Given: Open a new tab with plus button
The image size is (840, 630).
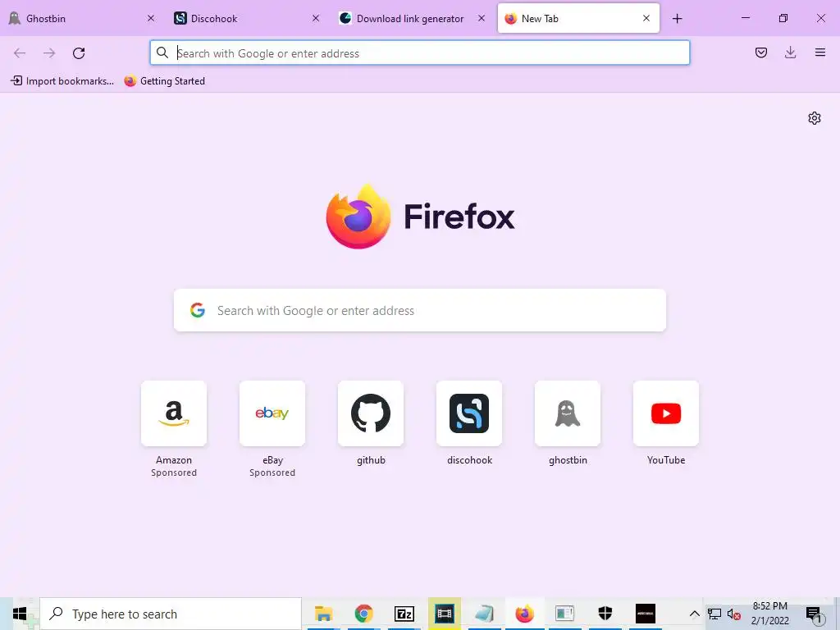Looking at the screenshot, I should pos(677,19).
